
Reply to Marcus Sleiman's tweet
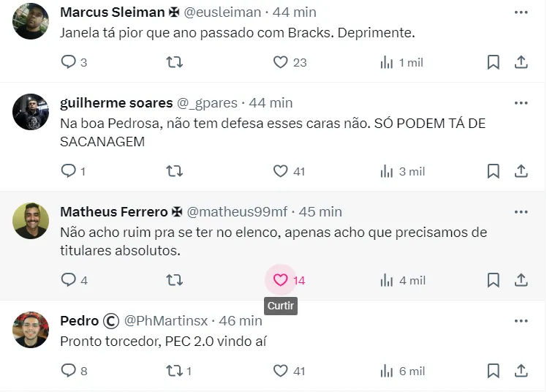tap(69, 63)
